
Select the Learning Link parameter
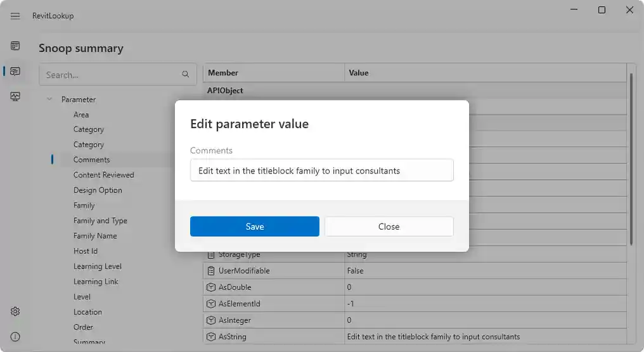[96, 282]
